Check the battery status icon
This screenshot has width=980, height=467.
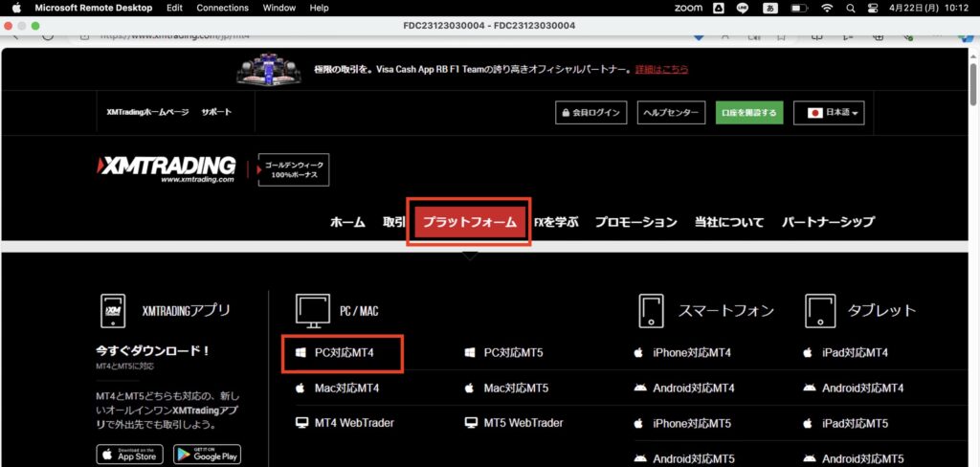799,8
